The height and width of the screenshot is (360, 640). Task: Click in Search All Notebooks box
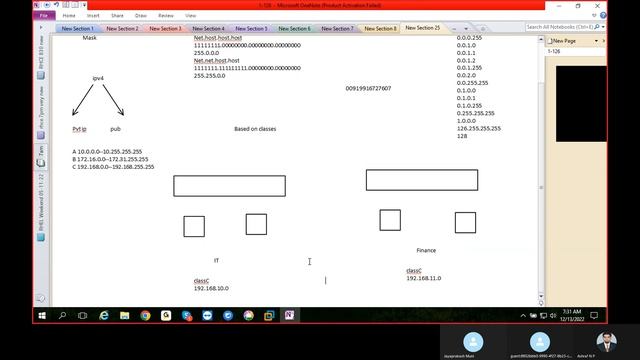(x=560, y=27)
